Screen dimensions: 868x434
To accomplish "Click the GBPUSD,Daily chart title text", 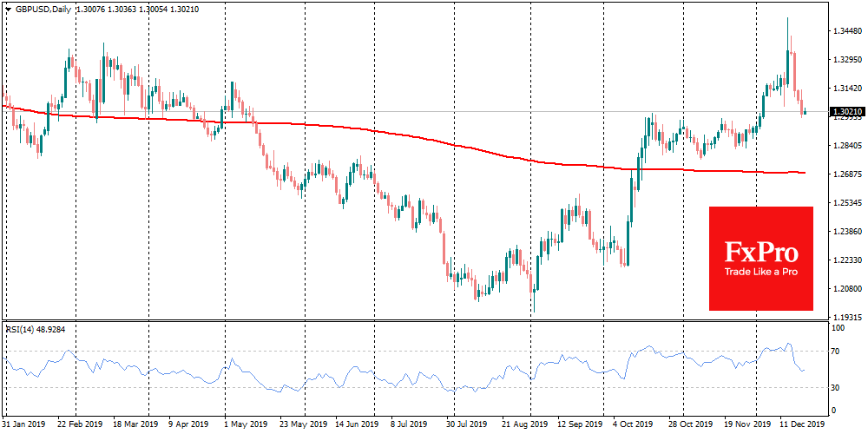I will [x=41, y=9].
